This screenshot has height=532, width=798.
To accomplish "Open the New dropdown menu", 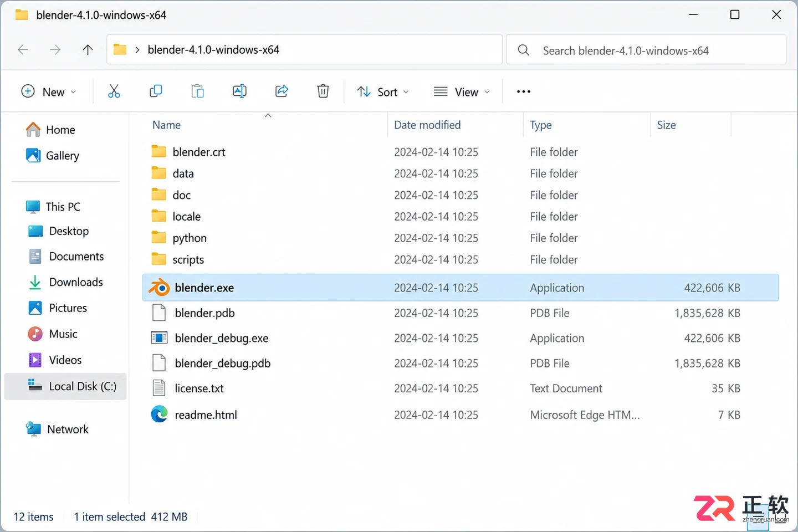I will point(49,92).
